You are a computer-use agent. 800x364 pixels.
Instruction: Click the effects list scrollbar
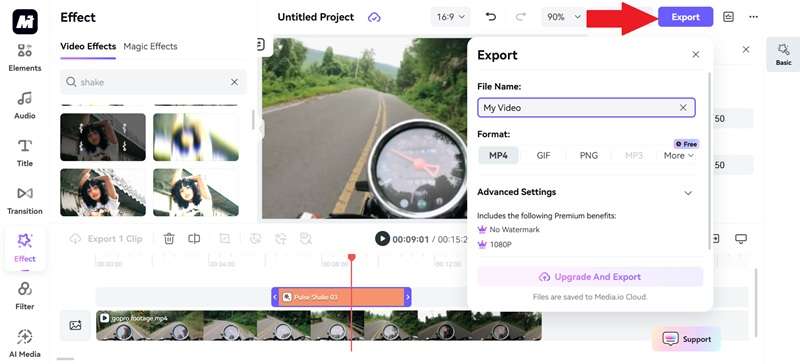point(253,120)
